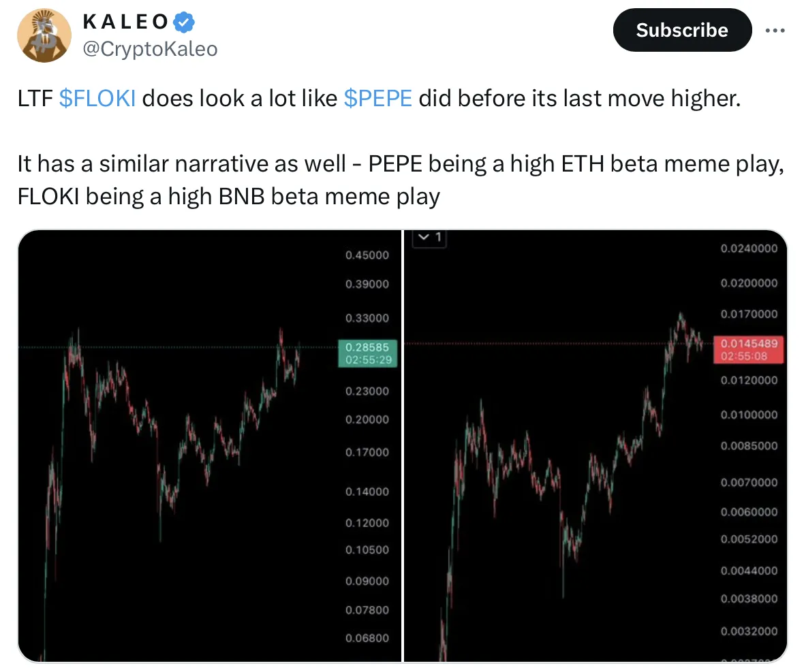Click the red 0.0145489 price label
Viewport: 804px width, 672px height.
[x=749, y=350]
